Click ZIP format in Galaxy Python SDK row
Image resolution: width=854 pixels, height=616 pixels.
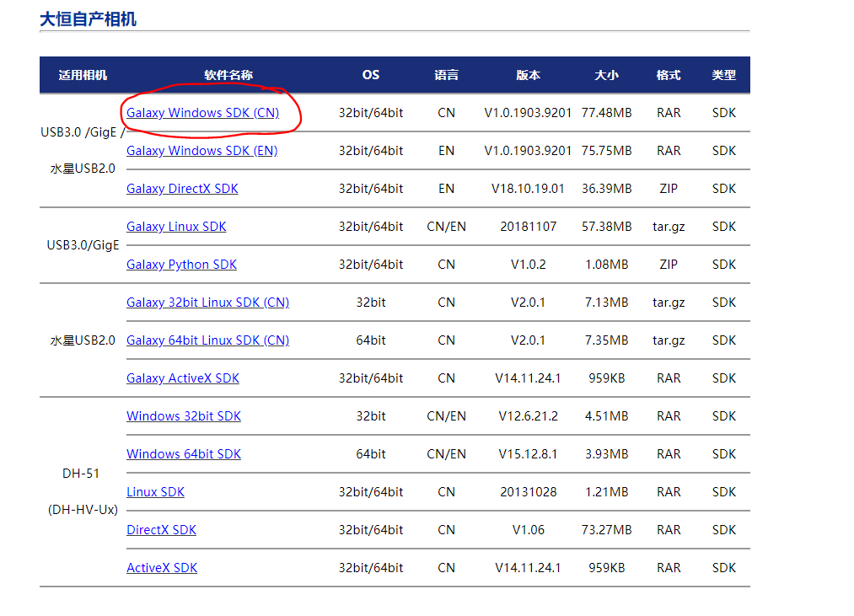[x=669, y=265]
